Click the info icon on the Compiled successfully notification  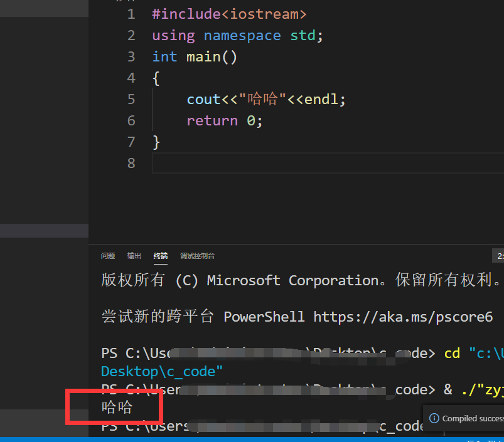pyautogui.click(x=436, y=418)
